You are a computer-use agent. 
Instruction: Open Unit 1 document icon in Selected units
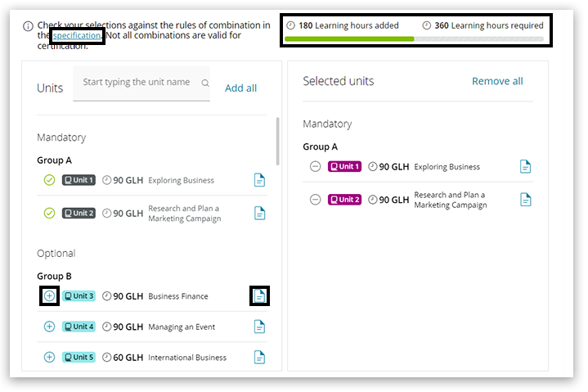pyautogui.click(x=526, y=167)
